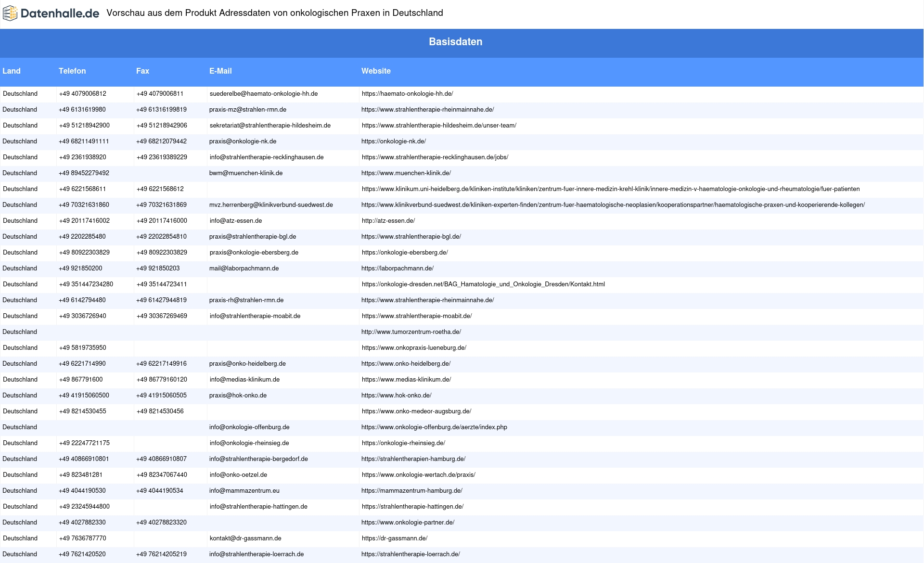Select email info@atz-essen.de

(236, 221)
